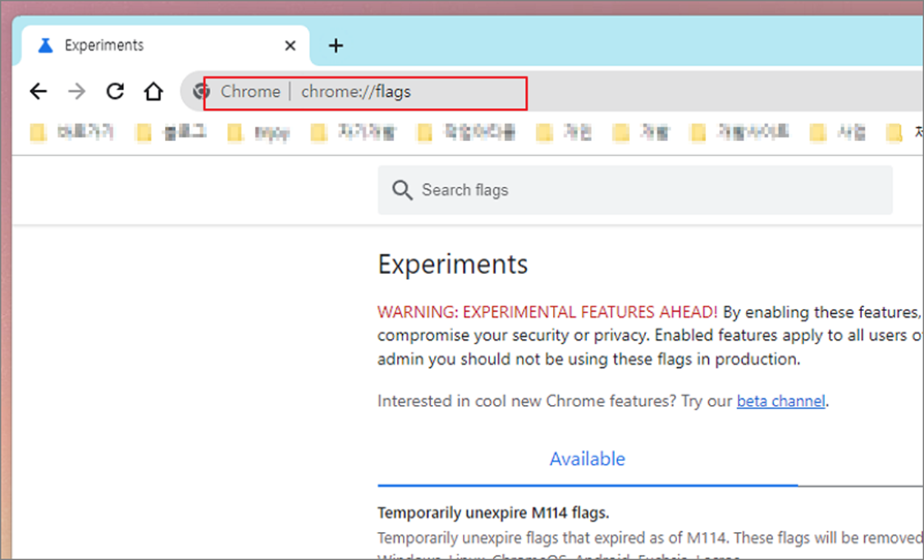Open the beta channel link
This screenshot has width=924, height=560.
pos(781,401)
